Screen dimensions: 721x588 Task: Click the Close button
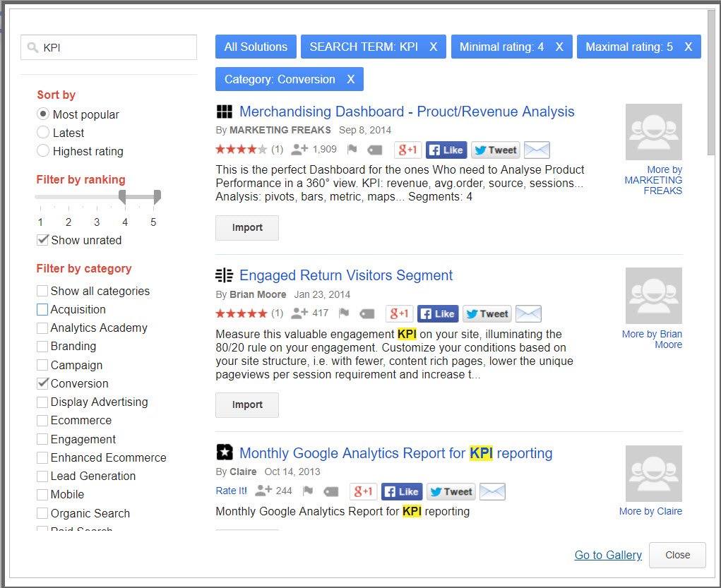coord(677,555)
